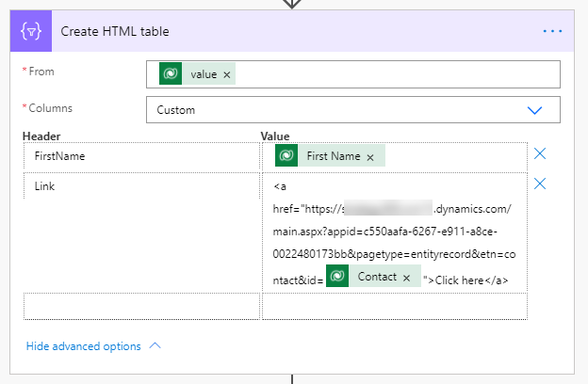Screen dimensions: 588x384
Task: Select the value dynamic token
Action: coord(197,73)
